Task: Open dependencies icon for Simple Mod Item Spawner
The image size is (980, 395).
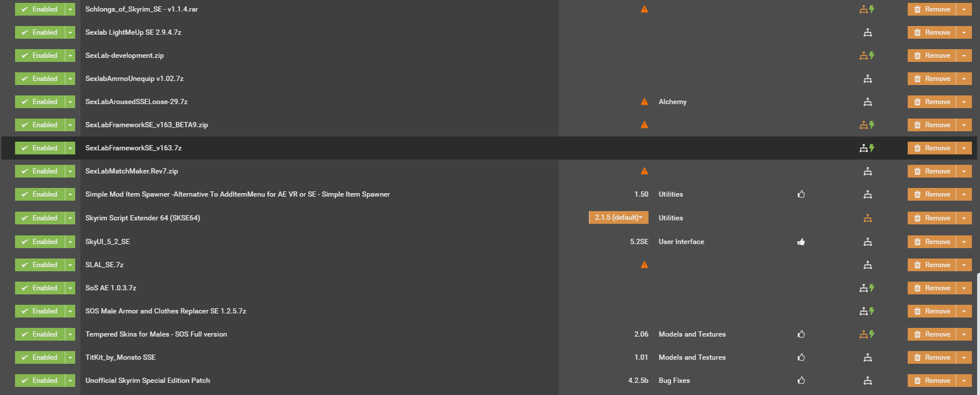Action: click(867, 194)
